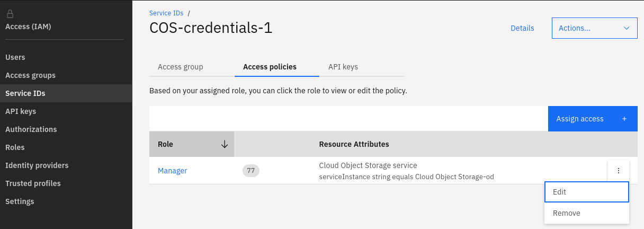Click the Resource Attributes column header
The height and width of the screenshot is (229, 644).
point(354,144)
